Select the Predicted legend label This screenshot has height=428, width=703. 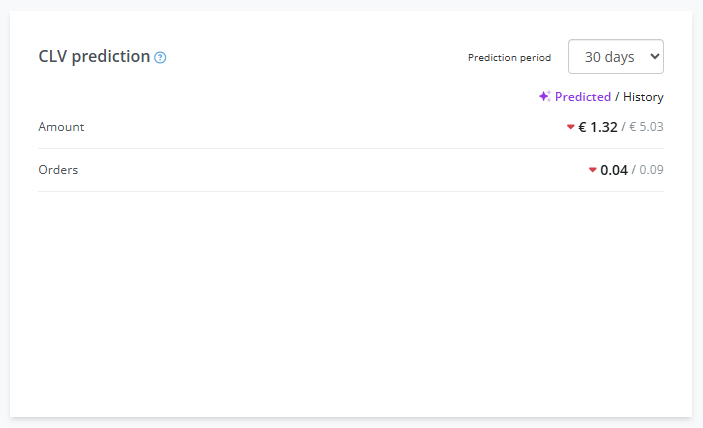pyautogui.click(x=583, y=97)
